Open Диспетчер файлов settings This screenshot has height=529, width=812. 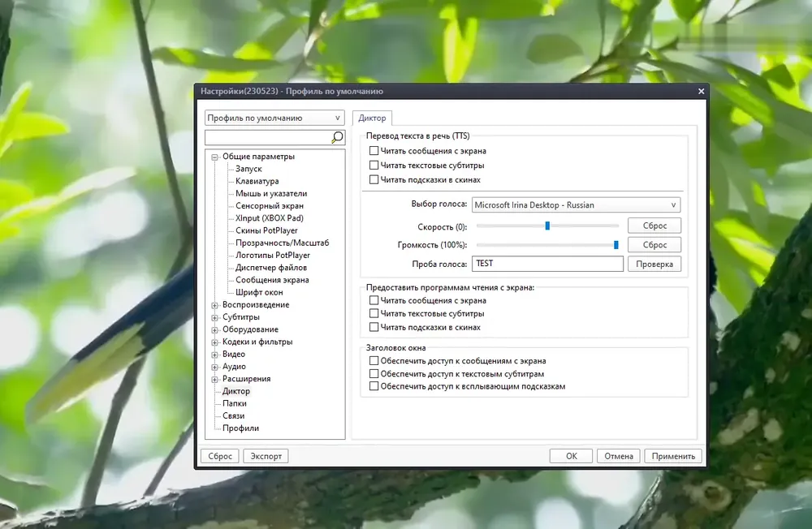[271, 268]
